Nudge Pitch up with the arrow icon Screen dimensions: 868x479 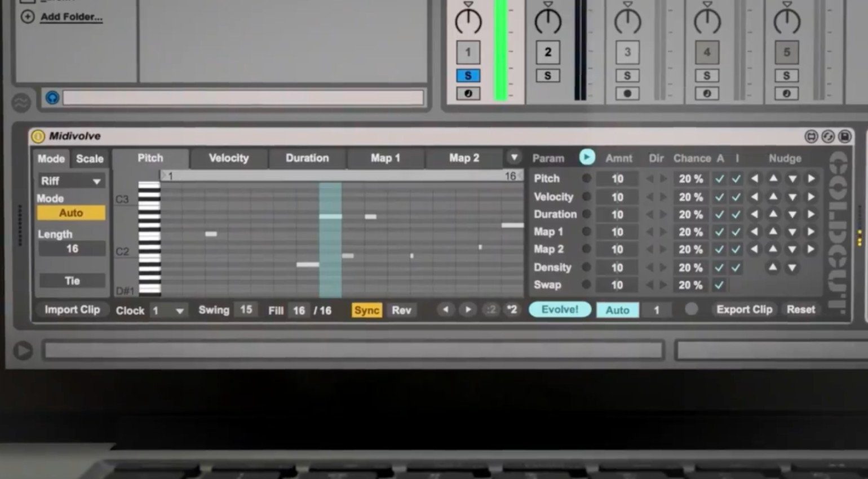click(773, 179)
